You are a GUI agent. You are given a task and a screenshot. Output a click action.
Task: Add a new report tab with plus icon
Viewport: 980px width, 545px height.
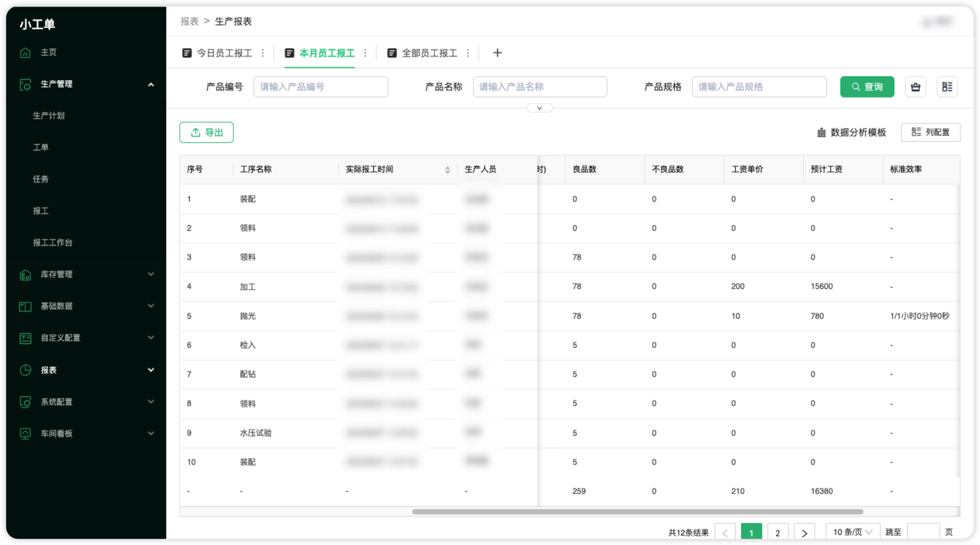click(x=498, y=53)
